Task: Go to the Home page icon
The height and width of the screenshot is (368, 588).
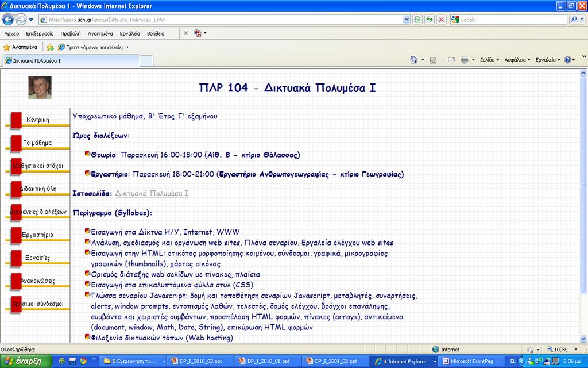Action: (x=413, y=60)
